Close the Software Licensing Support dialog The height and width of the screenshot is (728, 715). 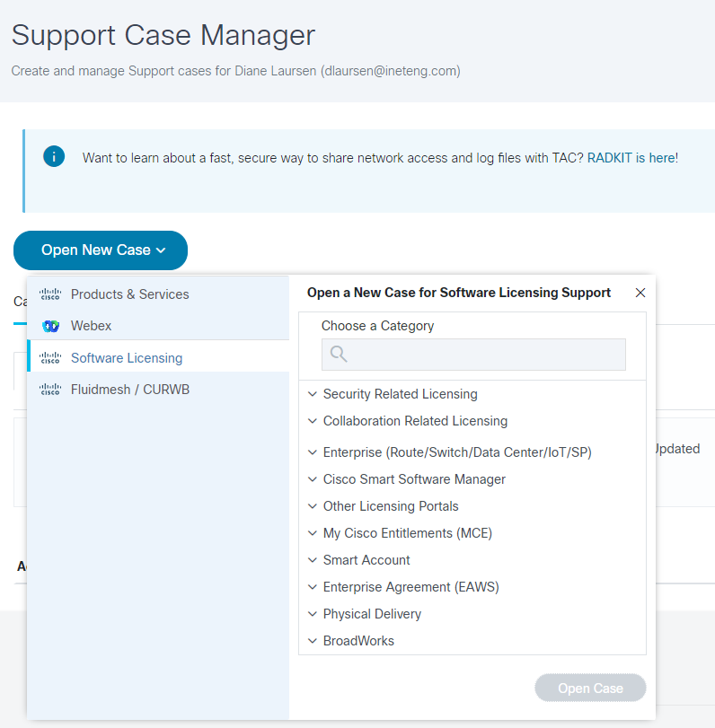pos(640,292)
